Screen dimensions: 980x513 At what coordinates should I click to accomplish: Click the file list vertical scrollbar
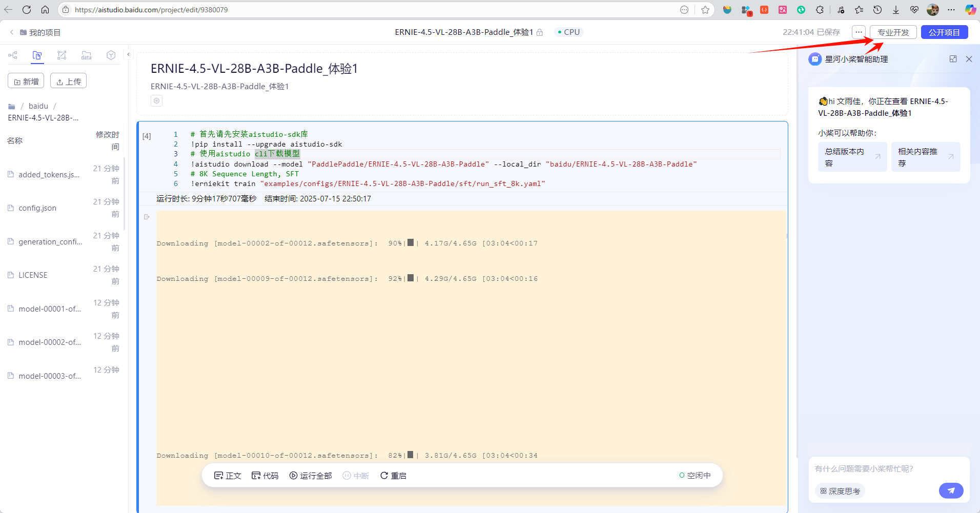point(125,195)
